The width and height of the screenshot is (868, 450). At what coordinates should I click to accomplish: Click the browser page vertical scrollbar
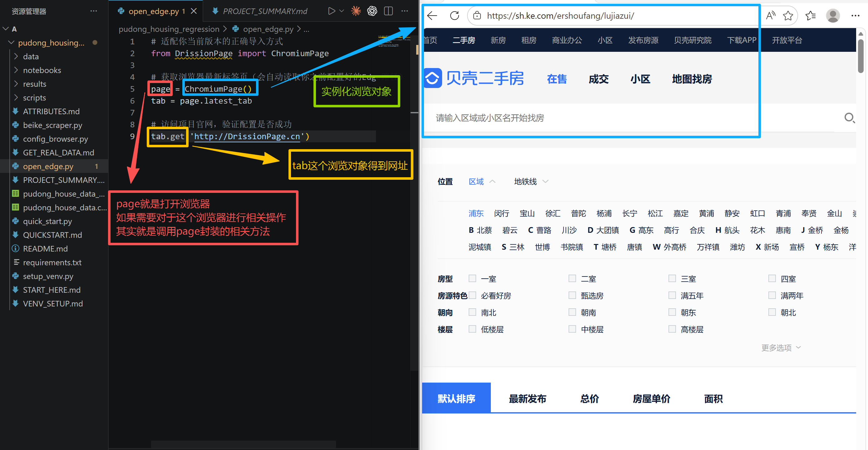click(860, 56)
